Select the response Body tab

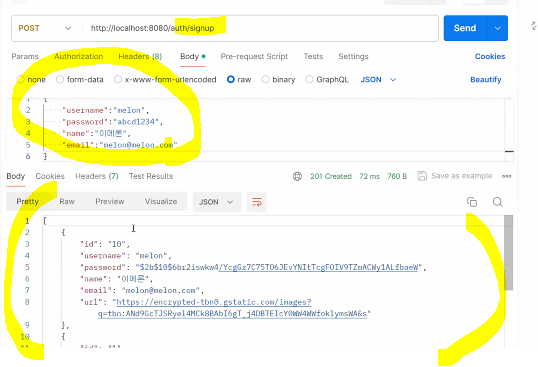(15, 176)
